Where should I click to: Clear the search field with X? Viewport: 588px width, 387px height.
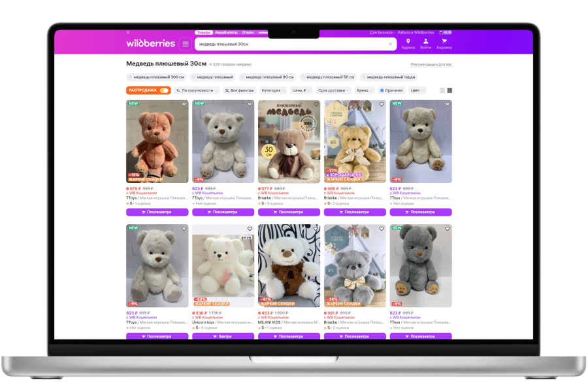pos(391,44)
